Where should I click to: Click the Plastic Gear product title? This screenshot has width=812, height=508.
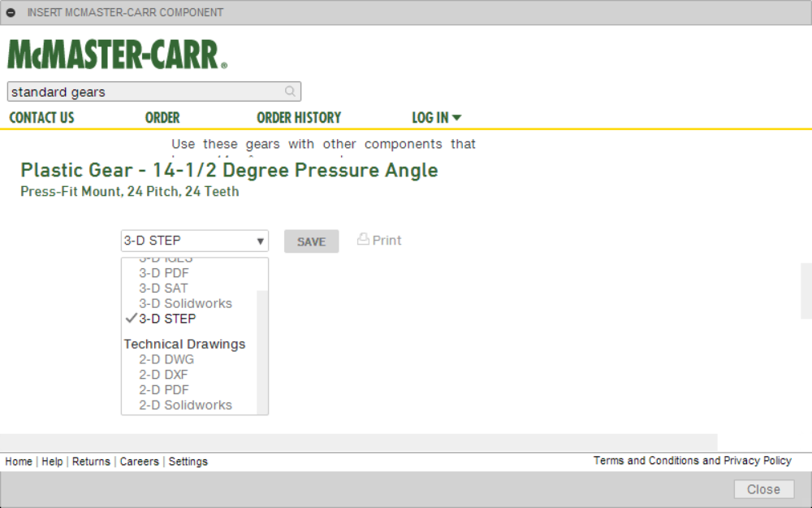pyautogui.click(x=230, y=170)
